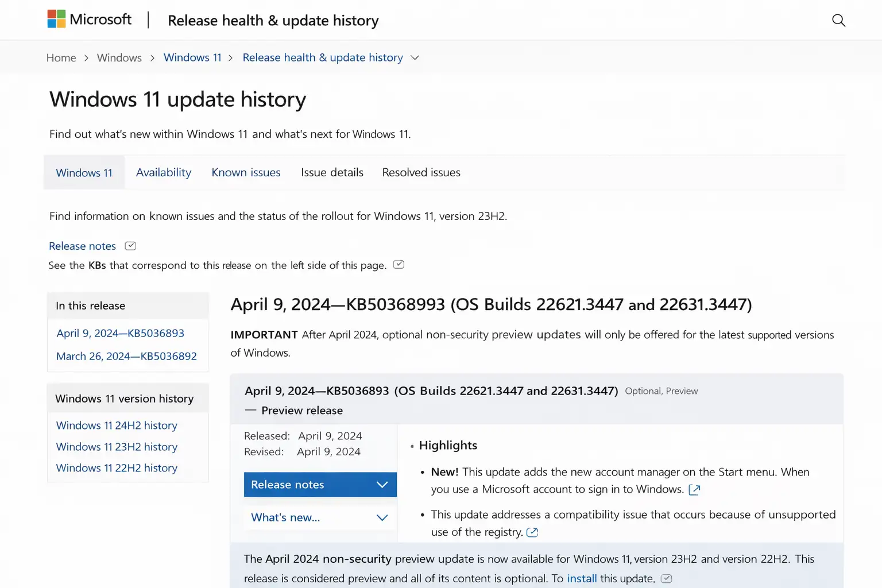Click the Microsoft four-square logo
The width and height of the screenshot is (882, 588).
(56, 19)
